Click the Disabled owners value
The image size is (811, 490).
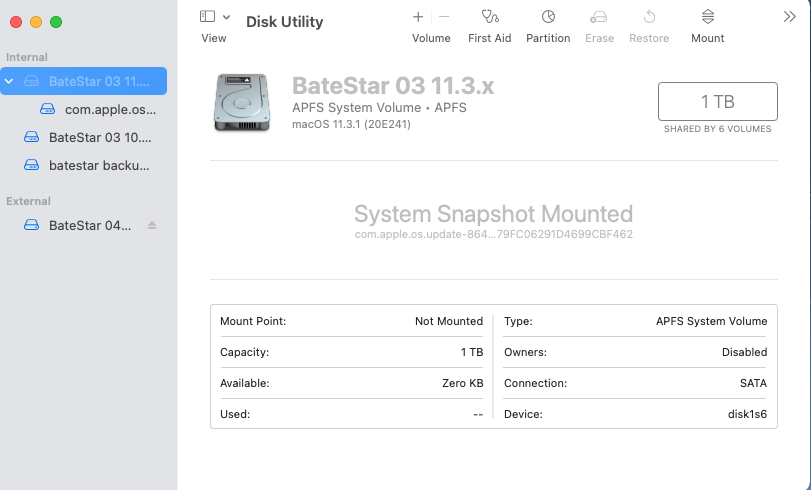tap(744, 352)
